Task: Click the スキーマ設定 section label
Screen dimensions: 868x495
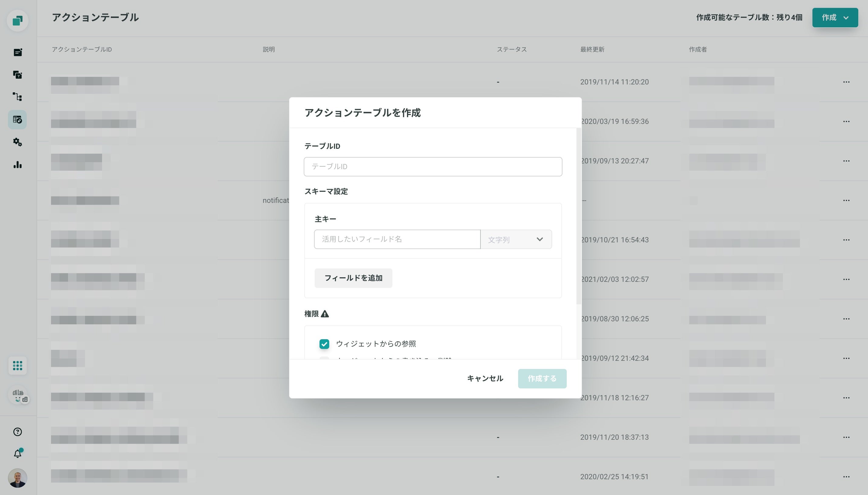Action: (326, 191)
